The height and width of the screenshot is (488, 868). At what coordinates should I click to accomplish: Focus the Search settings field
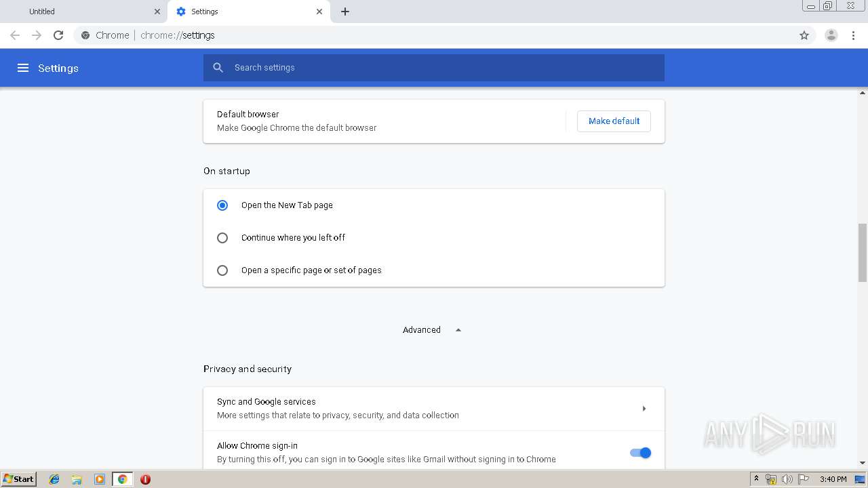pos(434,68)
